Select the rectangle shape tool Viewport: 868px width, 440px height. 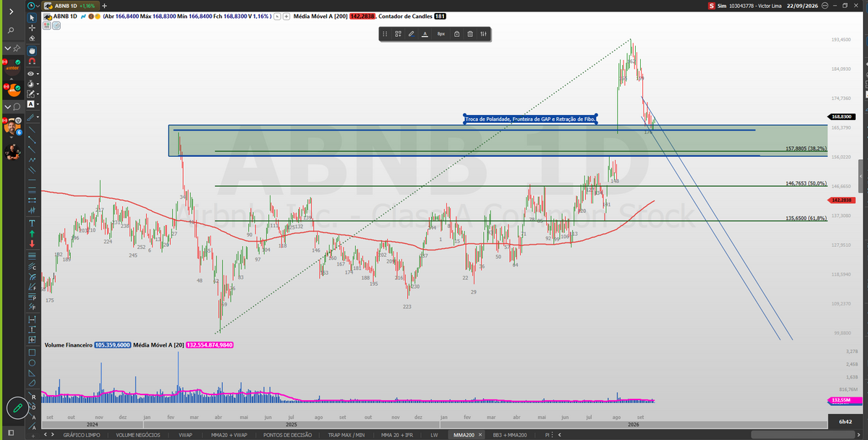point(32,352)
